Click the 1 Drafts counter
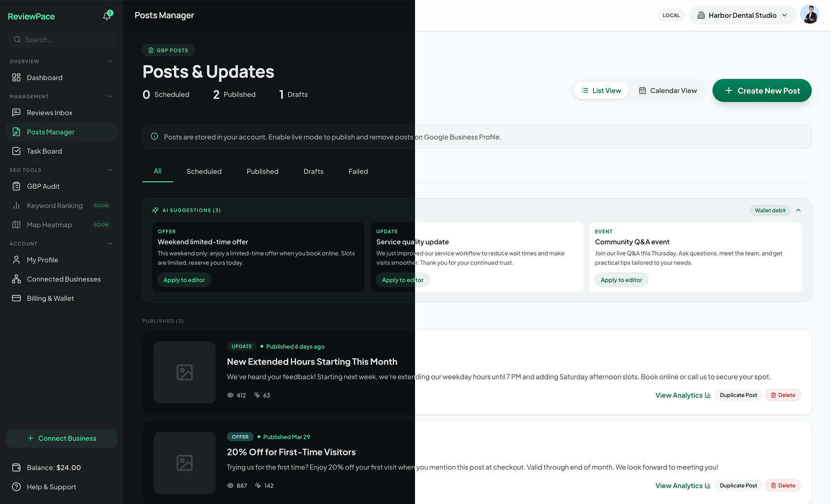The image size is (831, 504). [293, 95]
